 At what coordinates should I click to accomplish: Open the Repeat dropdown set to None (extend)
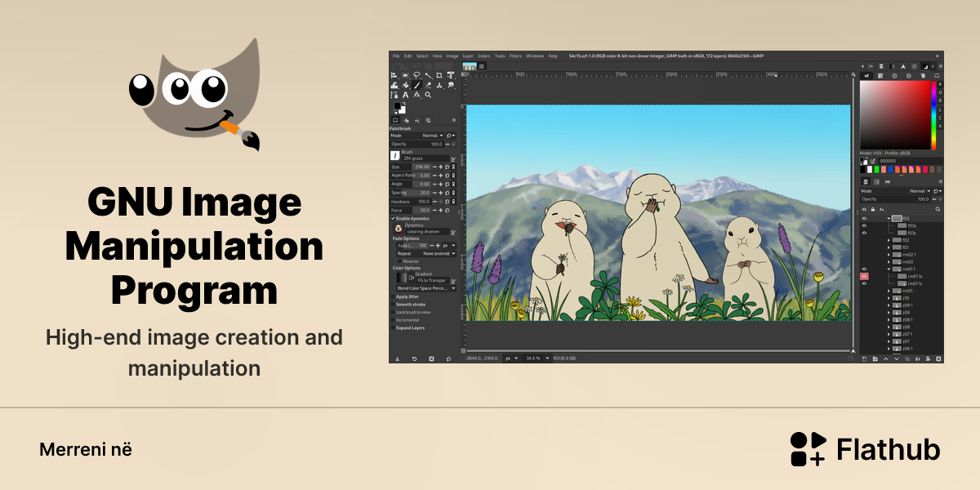[x=425, y=253]
